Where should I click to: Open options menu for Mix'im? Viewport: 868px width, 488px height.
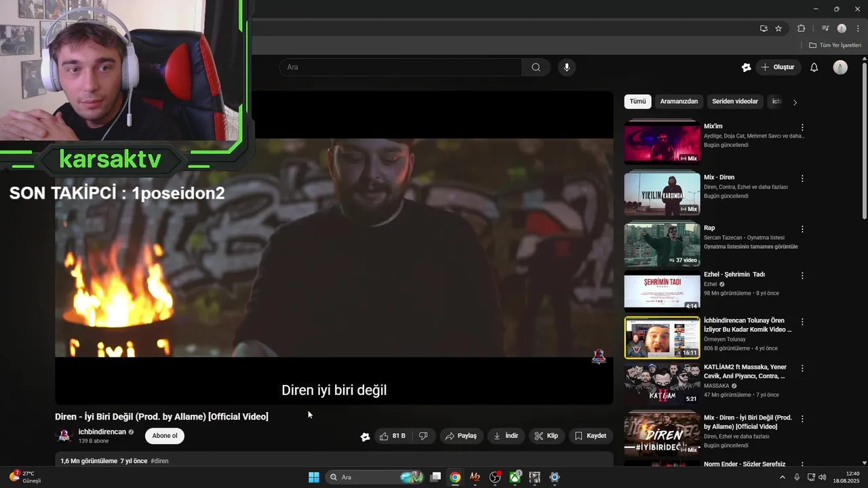(x=802, y=127)
